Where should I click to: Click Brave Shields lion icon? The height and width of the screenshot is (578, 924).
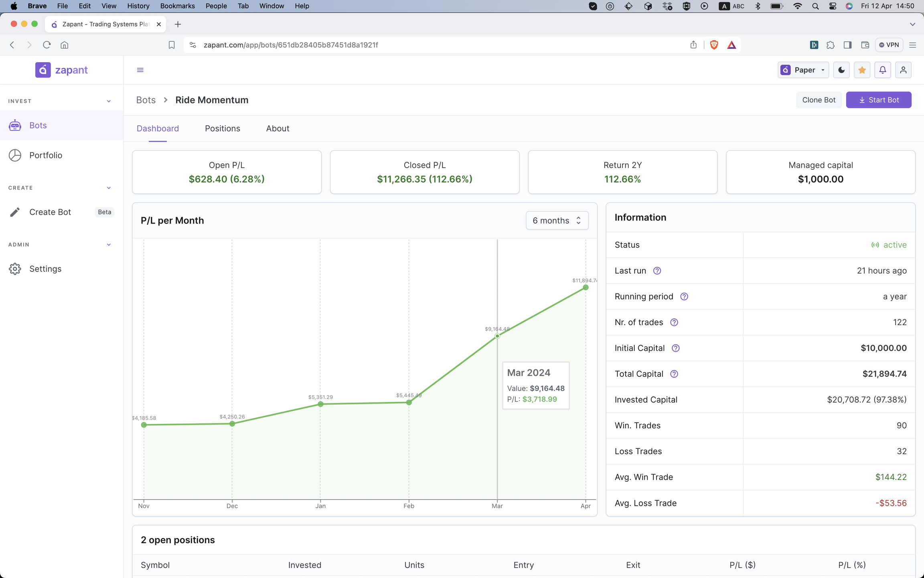714,45
